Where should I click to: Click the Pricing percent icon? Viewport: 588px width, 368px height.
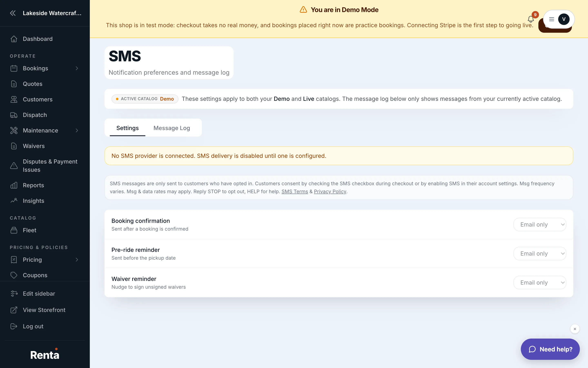pos(14,260)
